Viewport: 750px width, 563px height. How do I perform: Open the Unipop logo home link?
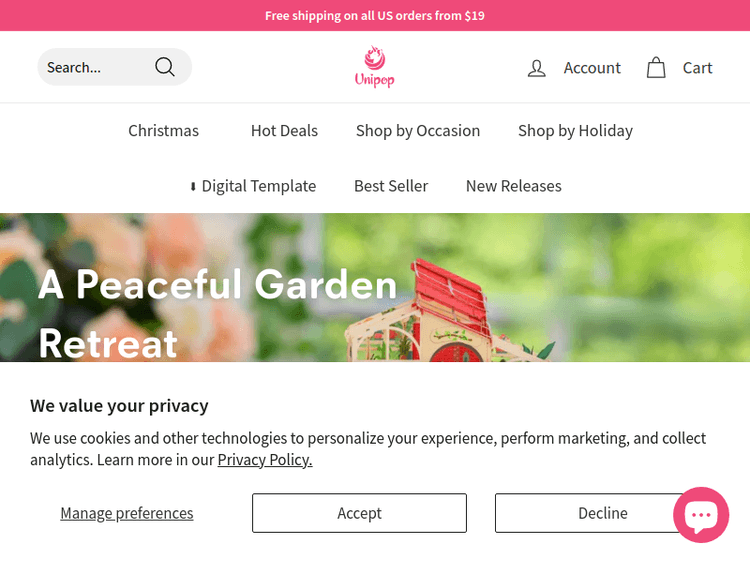tap(375, 67)
